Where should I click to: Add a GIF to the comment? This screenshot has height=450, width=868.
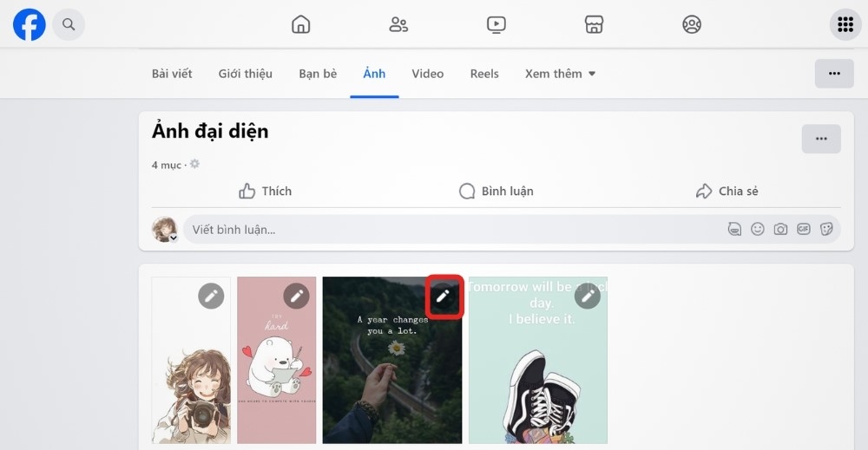point(803,229)
